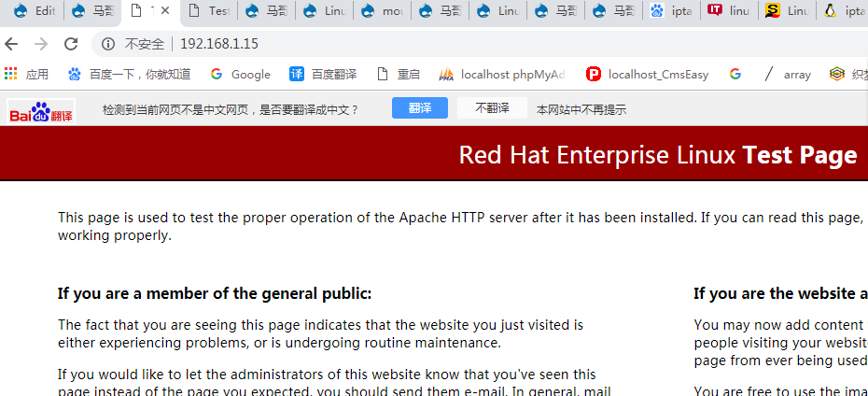The height and width of the screenshot is (396, 868).
Task: Switch to the Test tab
Action: click(209, 10)
